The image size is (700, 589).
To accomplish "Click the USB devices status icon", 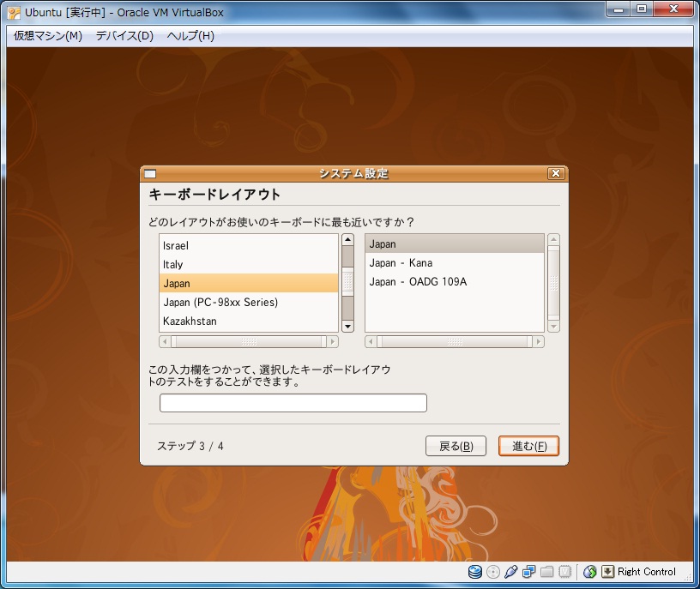I will pyautogui.click(x=510, y=572).
